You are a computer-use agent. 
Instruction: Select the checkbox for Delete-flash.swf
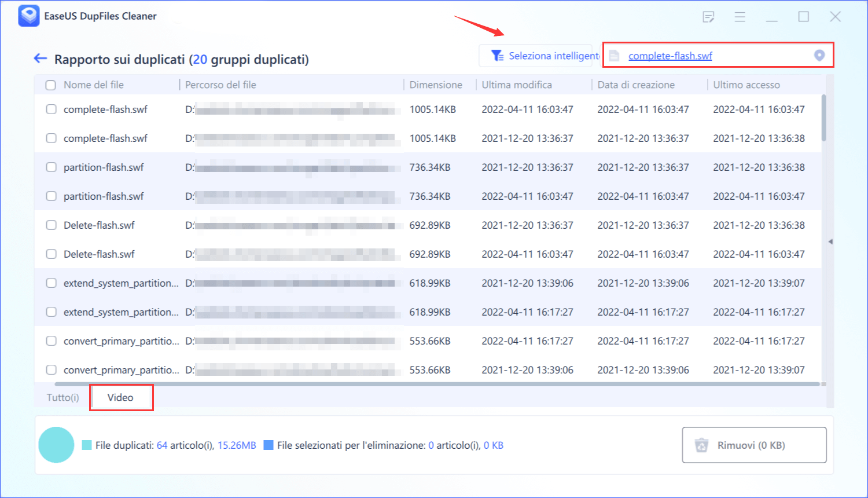point(50,225)
